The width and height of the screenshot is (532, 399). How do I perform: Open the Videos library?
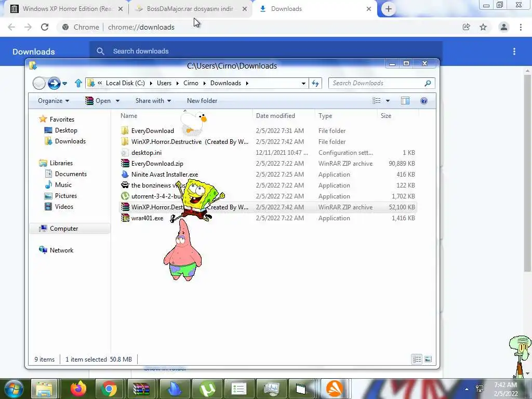coord(64,207)
